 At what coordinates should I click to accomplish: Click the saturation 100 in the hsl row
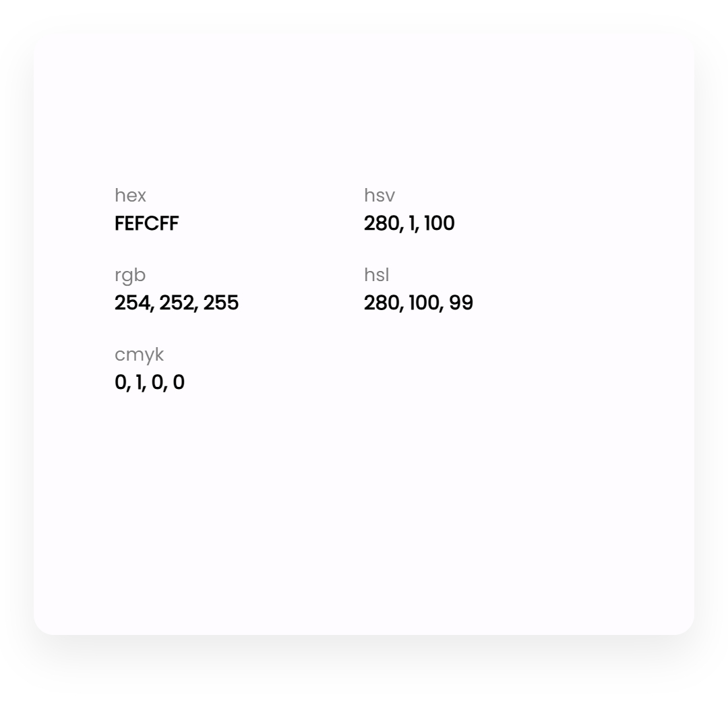(424, 303)
